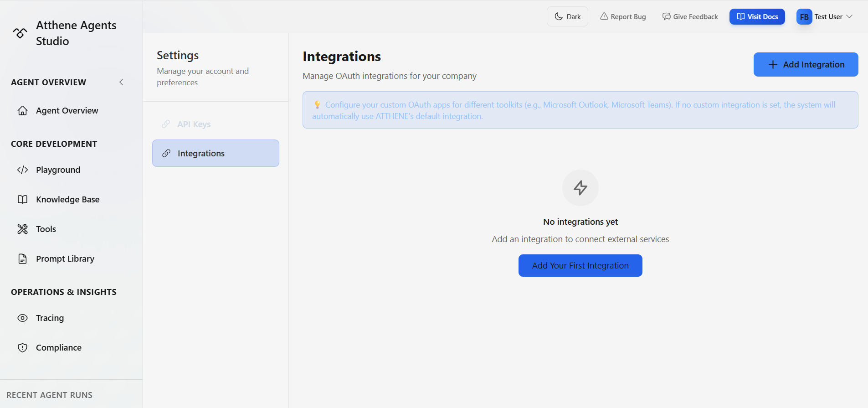Click the Visit Docs book icon
The width and height of the screenshot is (868, 408).
click(741, 16)
